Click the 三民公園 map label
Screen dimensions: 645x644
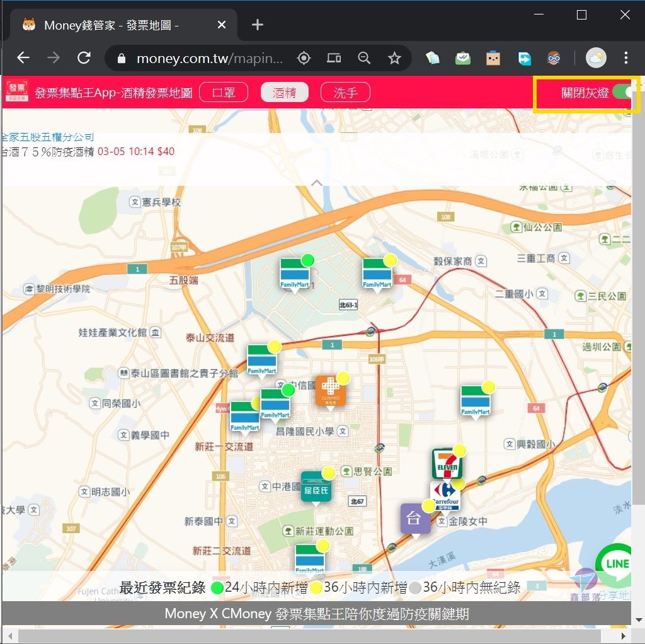(601, 296)
